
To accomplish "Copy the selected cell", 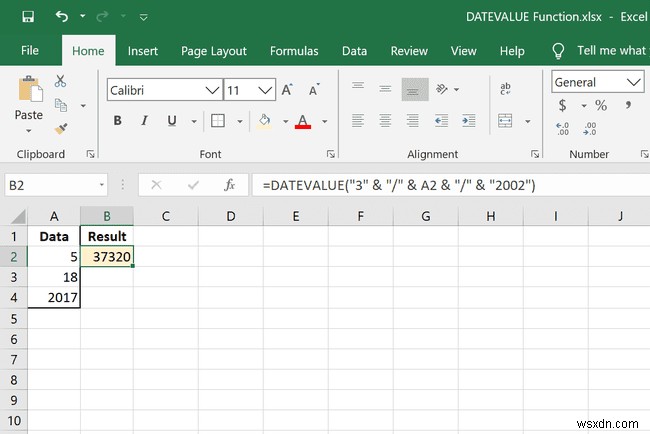I will tap(61, 105).
